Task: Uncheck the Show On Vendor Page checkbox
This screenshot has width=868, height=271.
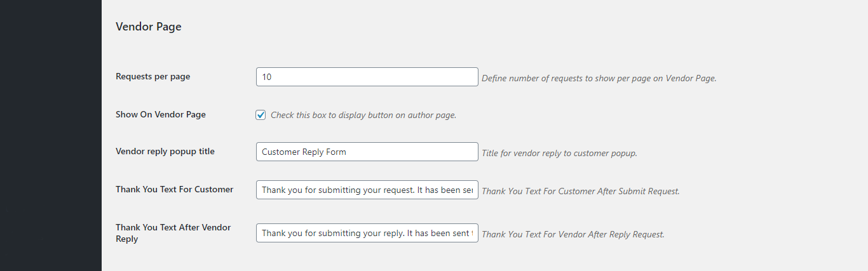Action: coord(261,115)
